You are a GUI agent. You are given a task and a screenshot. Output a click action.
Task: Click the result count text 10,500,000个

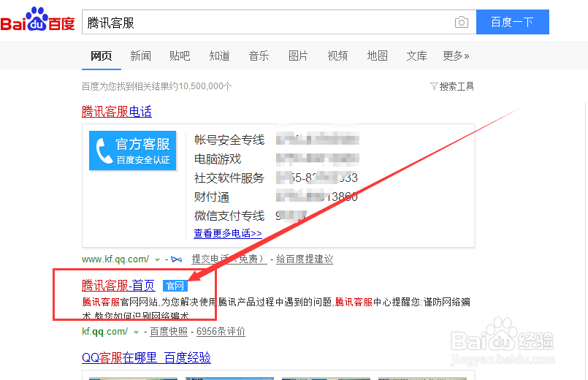click(x=205, y=87)
